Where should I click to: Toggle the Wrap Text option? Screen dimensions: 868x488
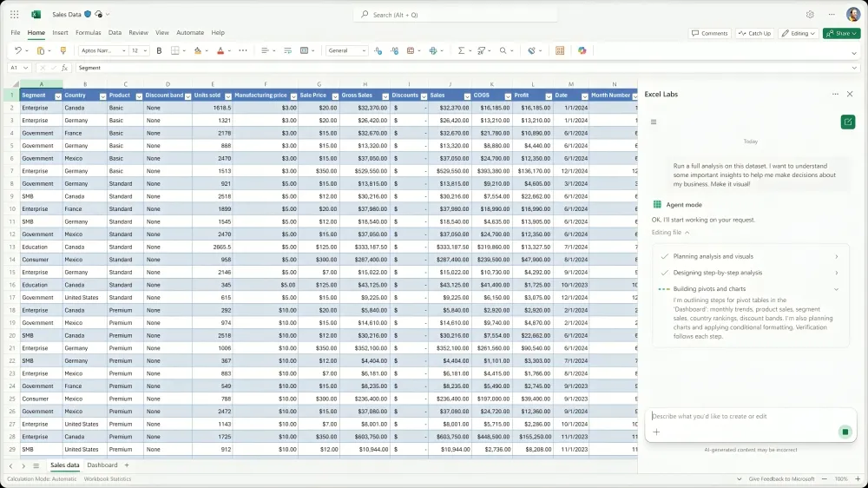coord(287,51)
